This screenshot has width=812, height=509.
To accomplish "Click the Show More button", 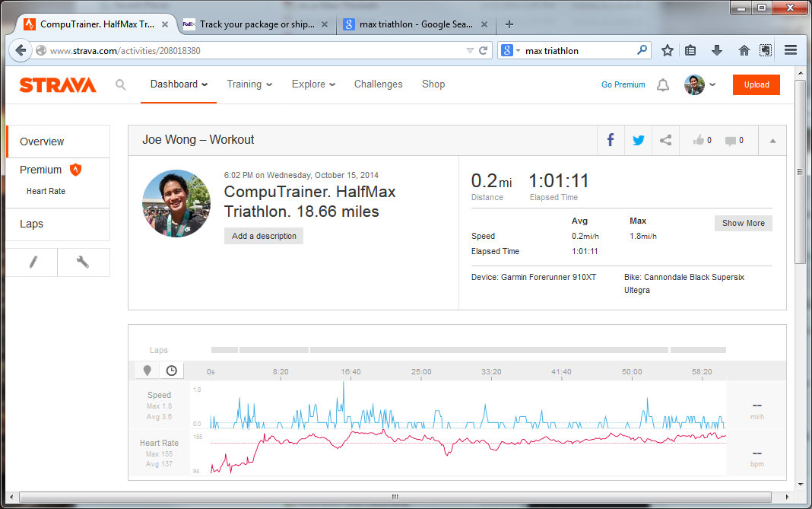I will pos(743,223).
